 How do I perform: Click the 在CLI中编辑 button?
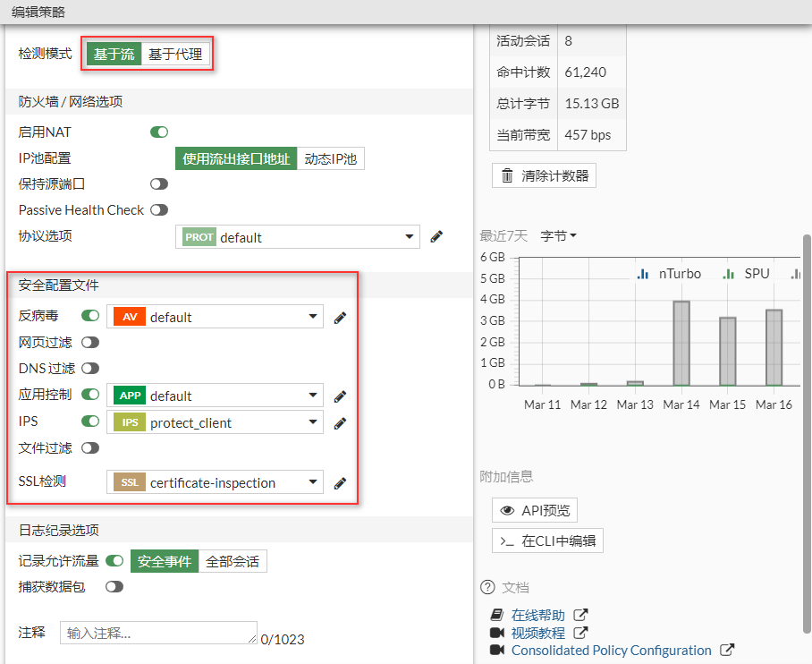point(547,541)
